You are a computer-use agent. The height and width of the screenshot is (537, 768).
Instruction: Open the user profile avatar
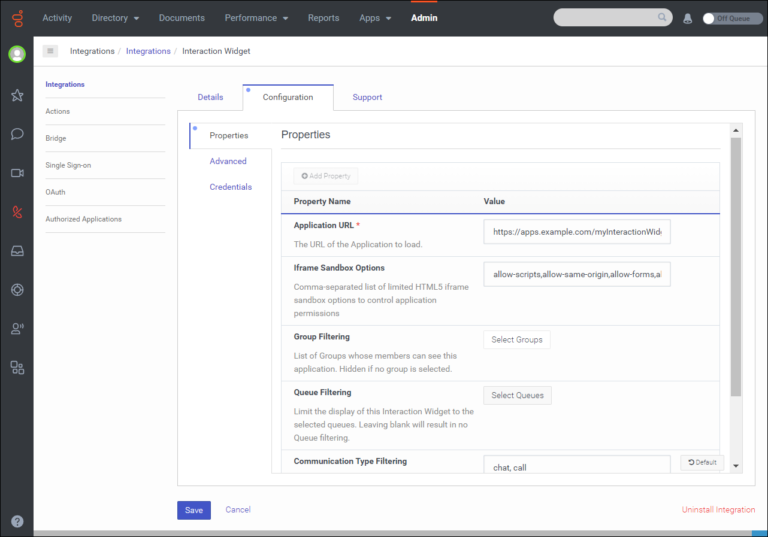coord(17,54)
